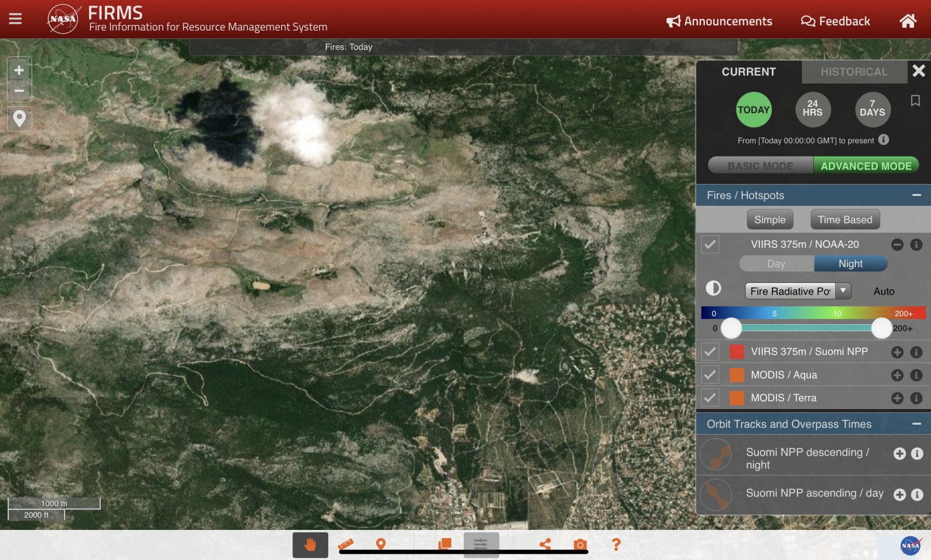931x560 pixels.
Task: Bookmark the current time range
Action: pyautogui.click(x=915, y=101)
